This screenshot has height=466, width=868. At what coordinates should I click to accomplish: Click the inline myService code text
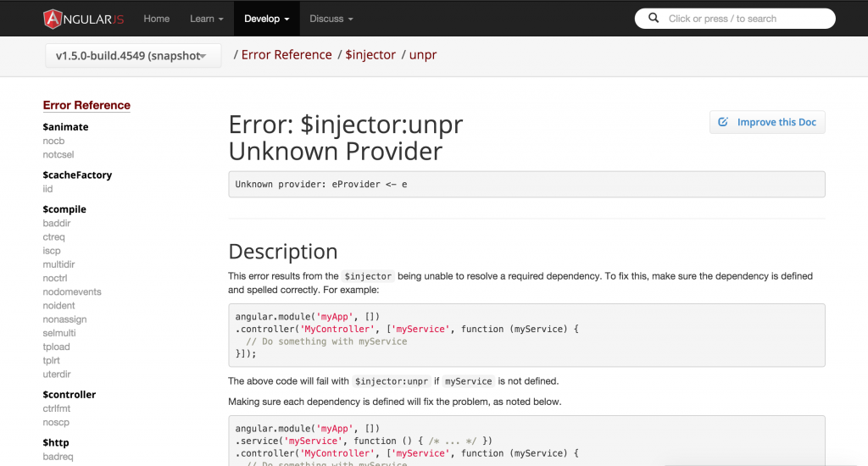tap(468, 381)
